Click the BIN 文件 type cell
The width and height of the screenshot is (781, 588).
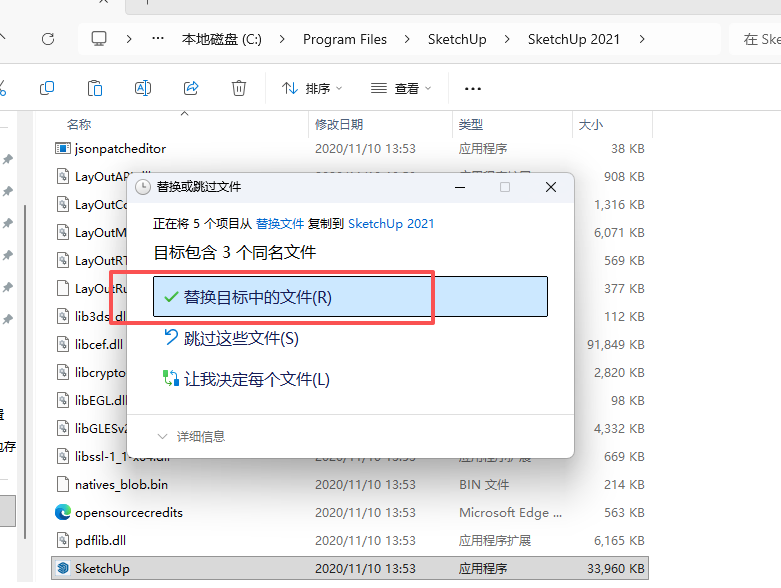(x=484, y=484)
